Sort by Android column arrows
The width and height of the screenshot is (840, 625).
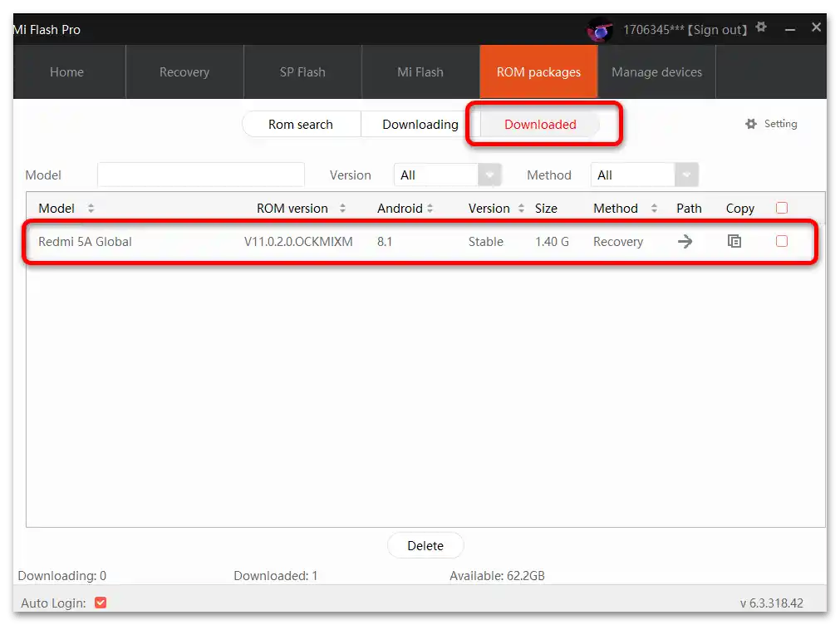430,208
